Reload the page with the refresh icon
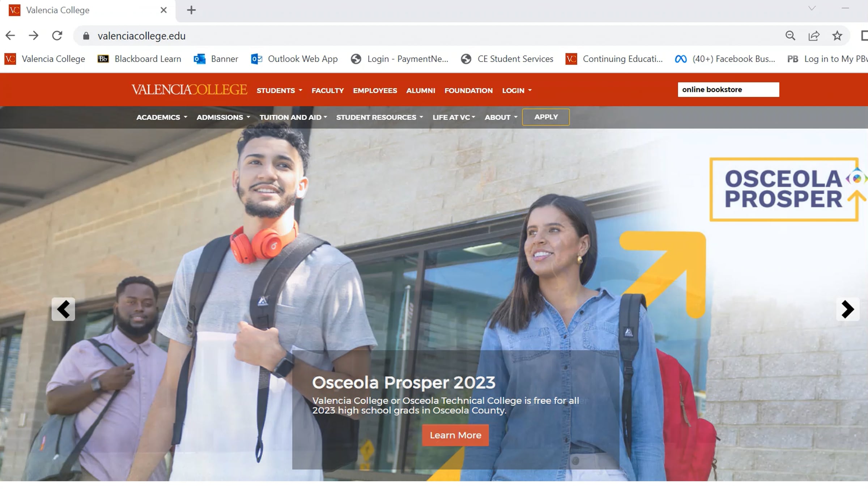 point(57,35)
